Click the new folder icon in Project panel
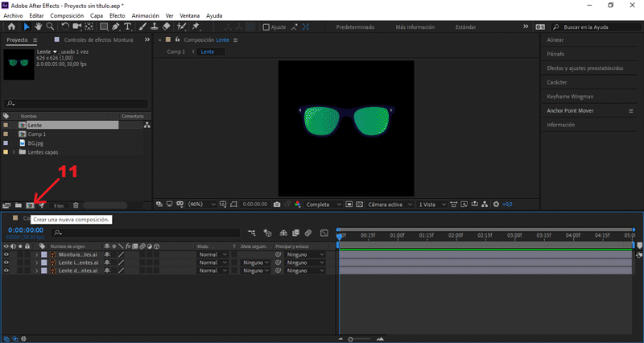 point(19,206)
